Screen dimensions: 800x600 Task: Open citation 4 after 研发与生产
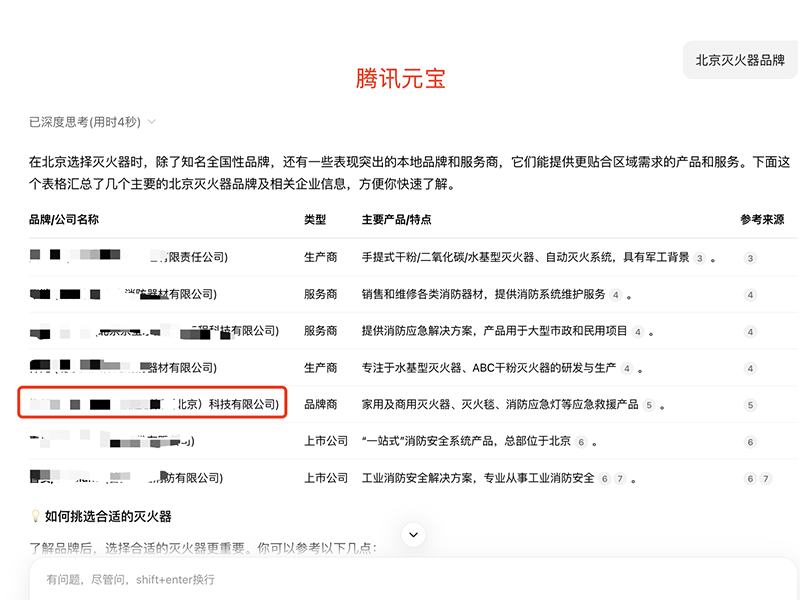627,368
